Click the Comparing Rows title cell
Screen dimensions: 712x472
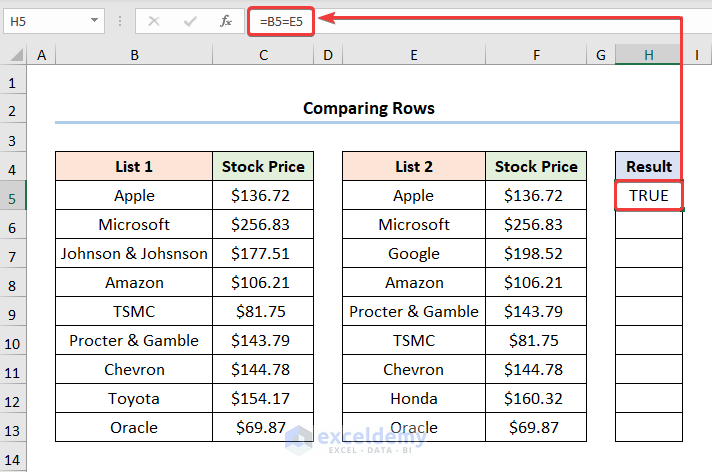coord(368,108)
